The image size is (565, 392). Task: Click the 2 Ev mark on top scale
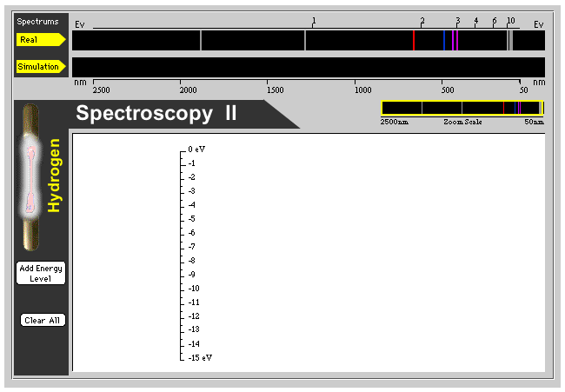(422, 21)
